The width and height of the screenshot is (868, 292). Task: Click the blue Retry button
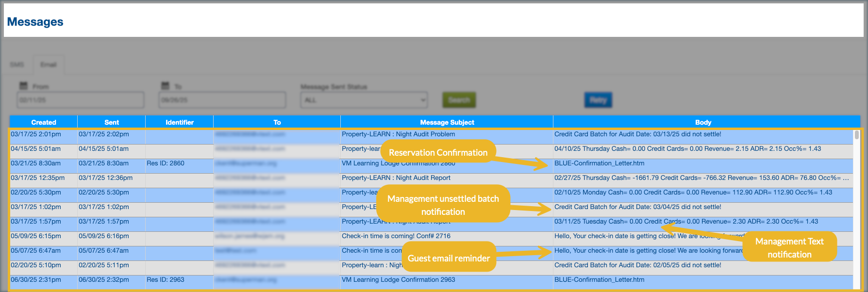pos(598,100)
